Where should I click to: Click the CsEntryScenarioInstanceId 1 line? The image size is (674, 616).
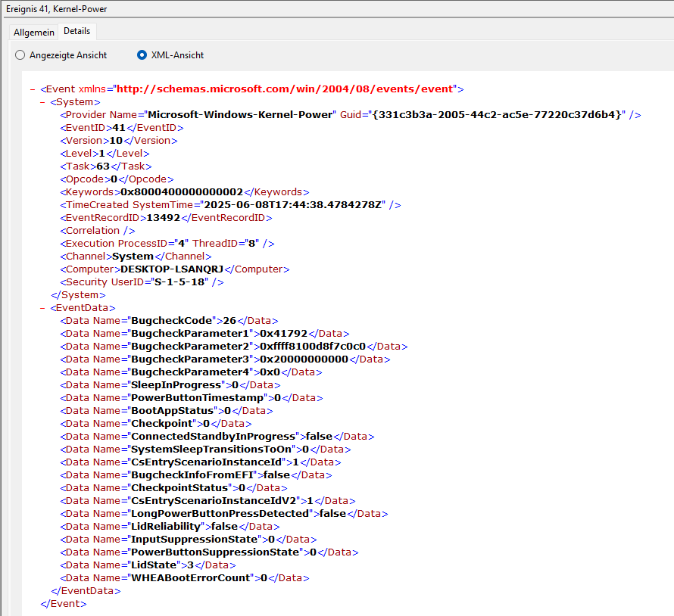[201, 462]
